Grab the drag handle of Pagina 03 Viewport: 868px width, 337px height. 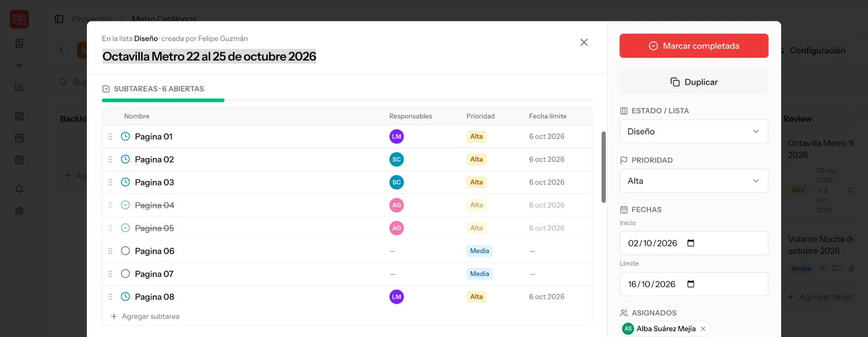point(110,182)
